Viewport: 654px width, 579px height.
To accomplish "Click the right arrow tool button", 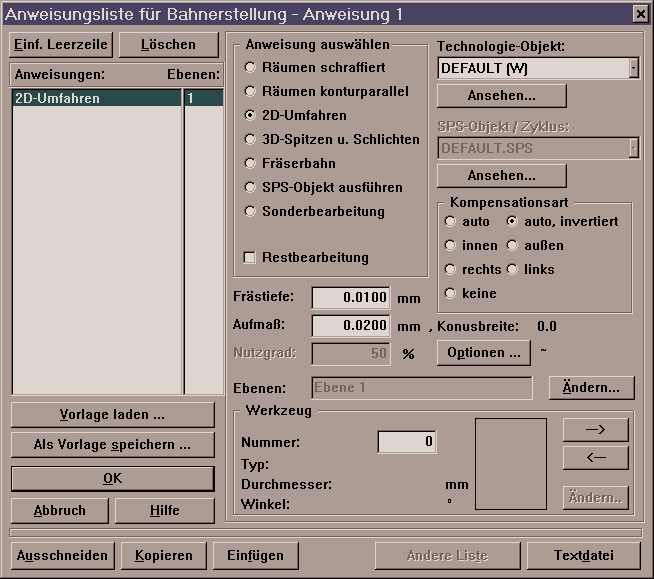I will click(x=595, y=429).
